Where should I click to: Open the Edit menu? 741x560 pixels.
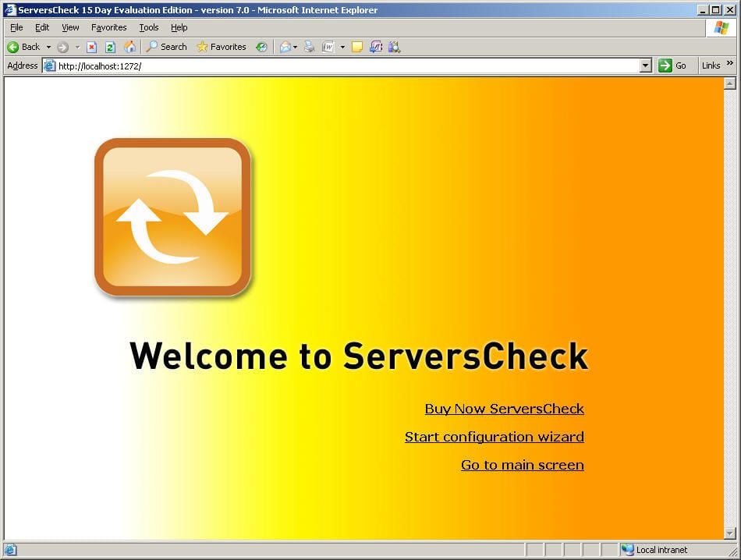tap(42, 27)
